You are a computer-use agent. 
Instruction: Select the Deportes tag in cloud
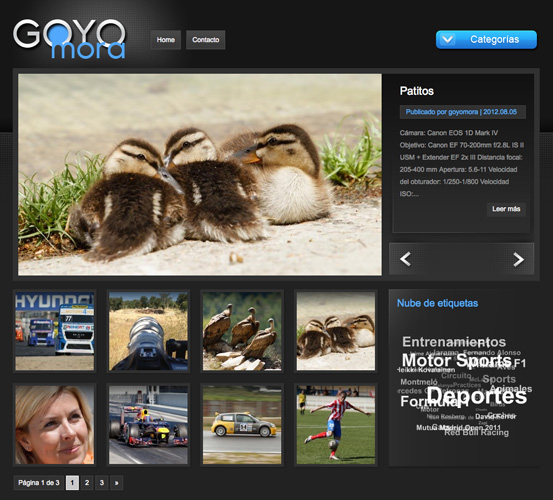pos(477,396)
